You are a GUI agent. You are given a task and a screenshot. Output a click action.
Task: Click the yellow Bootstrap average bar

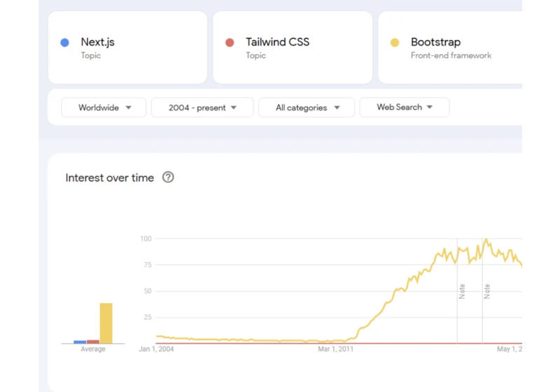tap(106, 323)
